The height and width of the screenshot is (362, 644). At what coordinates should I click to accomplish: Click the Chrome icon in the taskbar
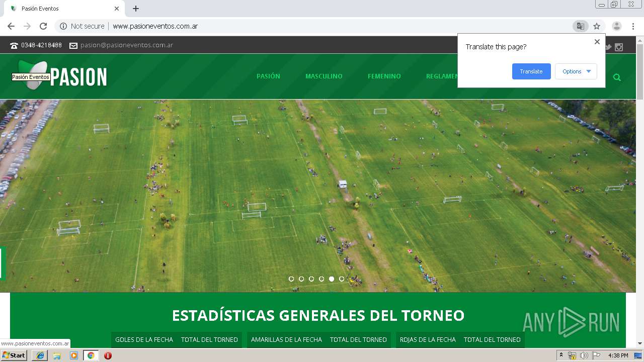click(91, 355)
